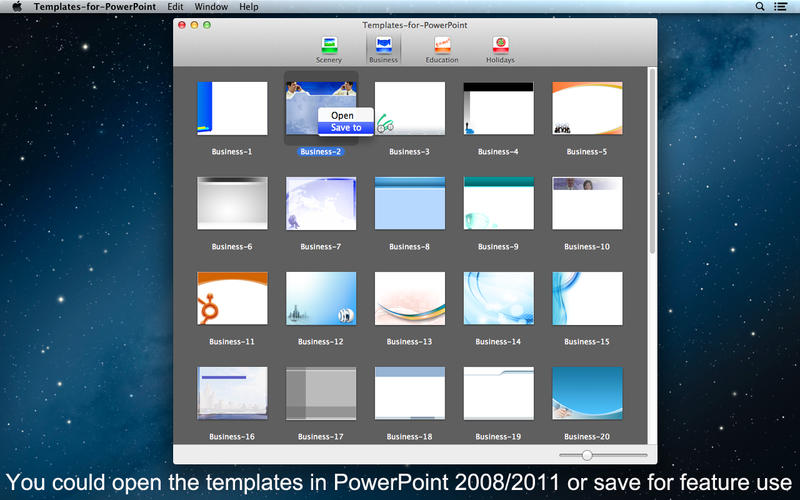Open the Apple menu

coord(16,7)
